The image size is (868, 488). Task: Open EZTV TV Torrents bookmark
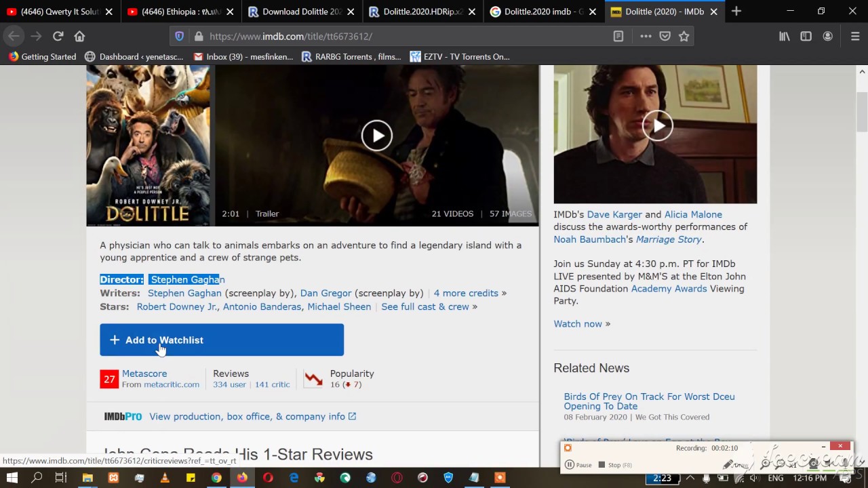460,57
